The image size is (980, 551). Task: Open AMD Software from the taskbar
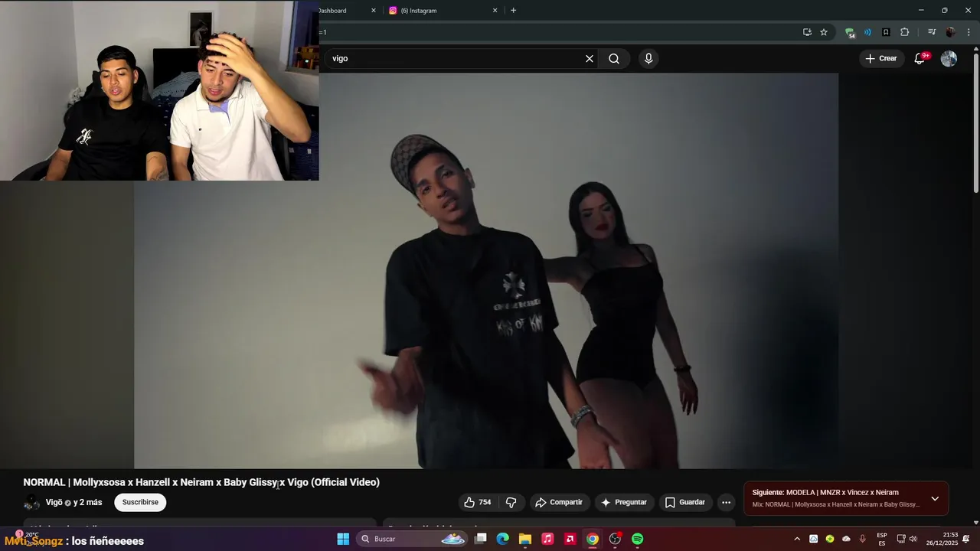(x=570, y=539)
